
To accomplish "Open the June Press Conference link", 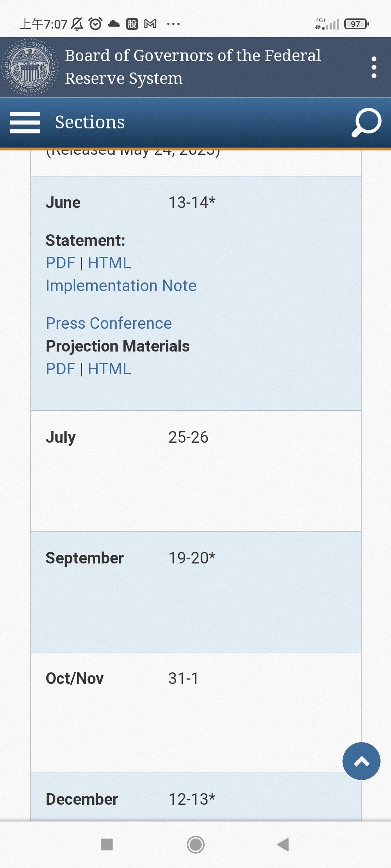I will point(109,323).
